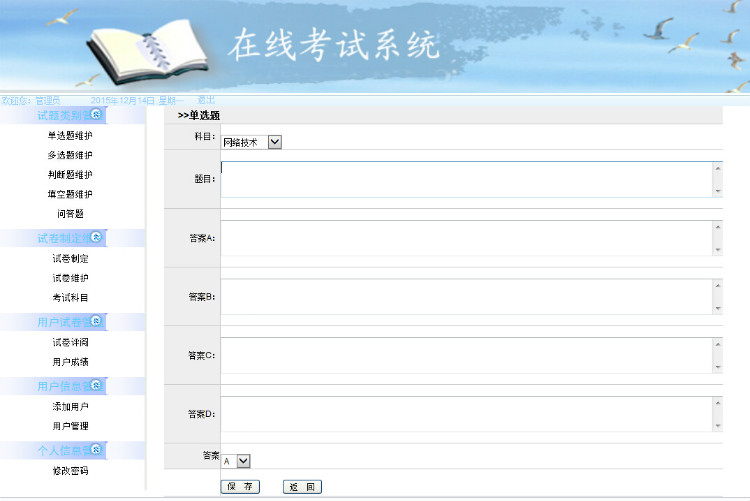
Task: Open the 答案 dropdown showing A
Action: pyautogui.click(x=236, y=461)
